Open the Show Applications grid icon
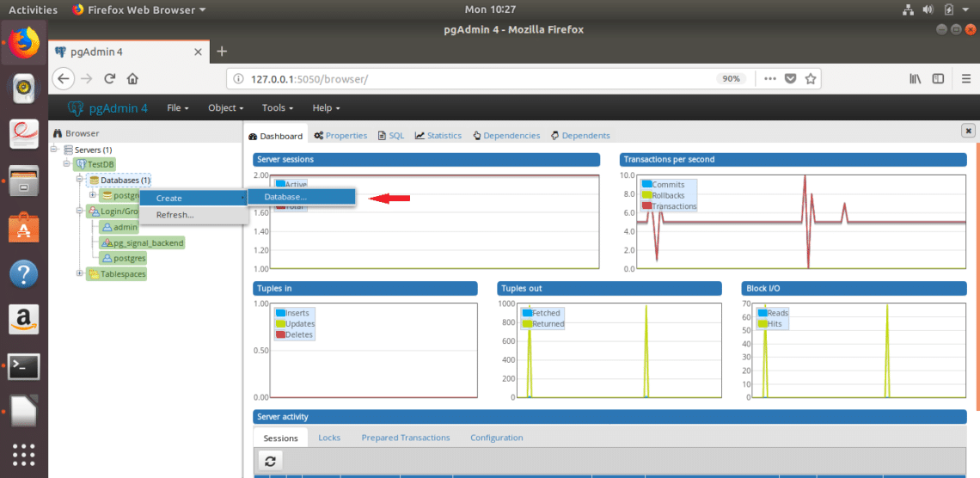 (x=23, y=455)
